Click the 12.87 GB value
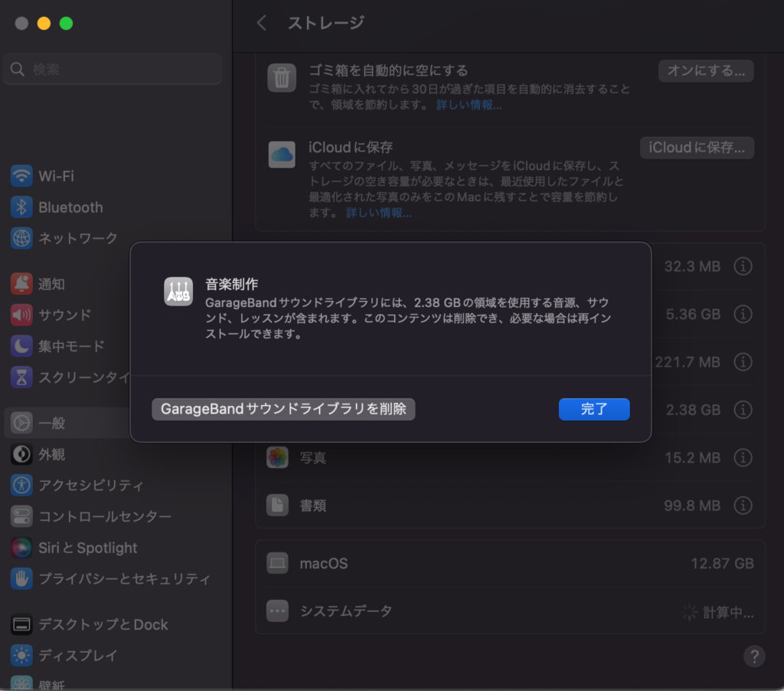 click(722, 563)
